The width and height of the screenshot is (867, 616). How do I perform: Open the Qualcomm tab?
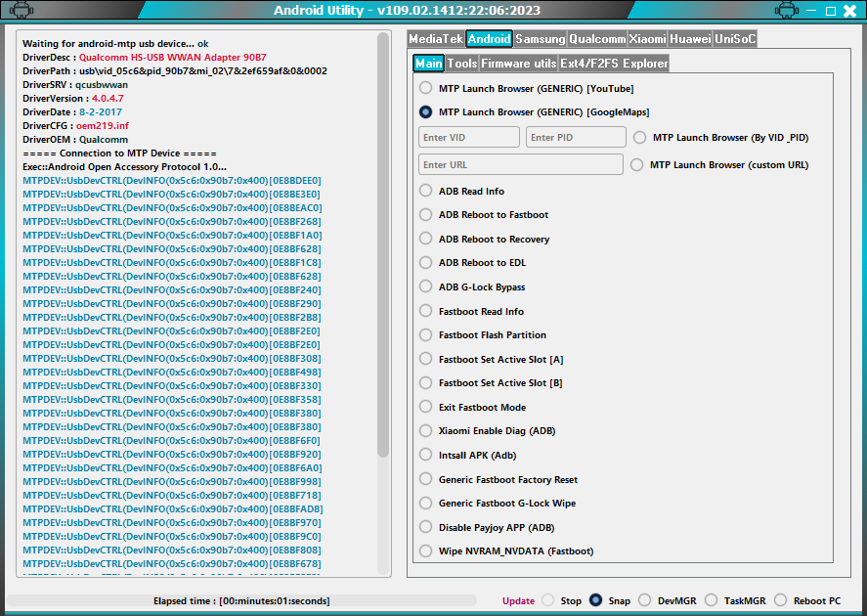pos(597,39)
